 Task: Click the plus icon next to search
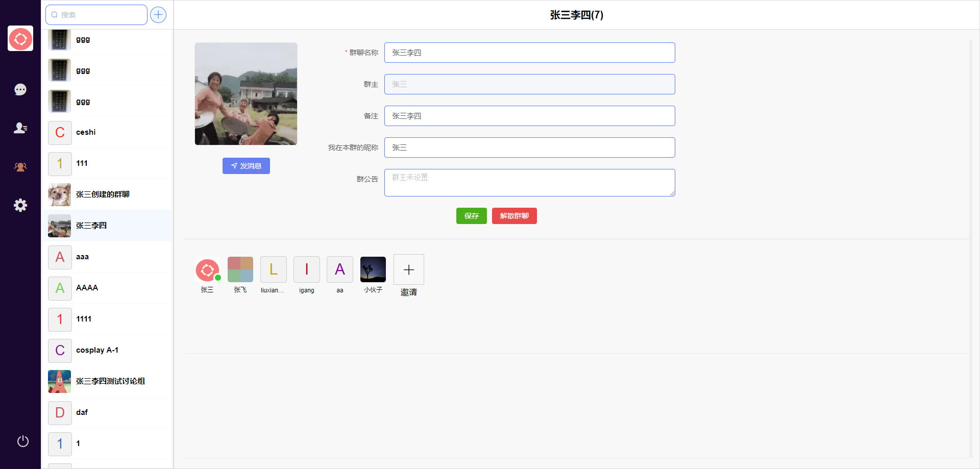click(158, 15)
